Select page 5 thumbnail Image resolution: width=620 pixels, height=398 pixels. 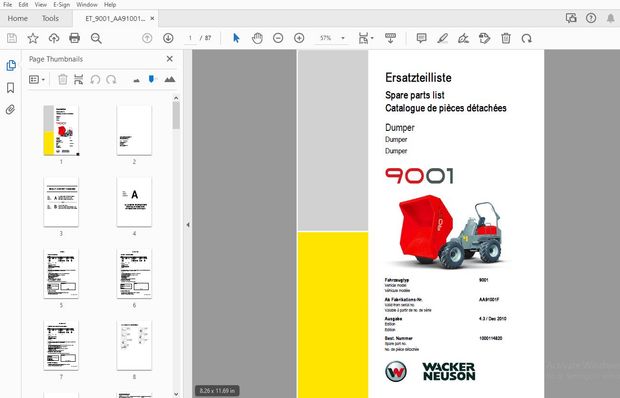tap(61, 274)
